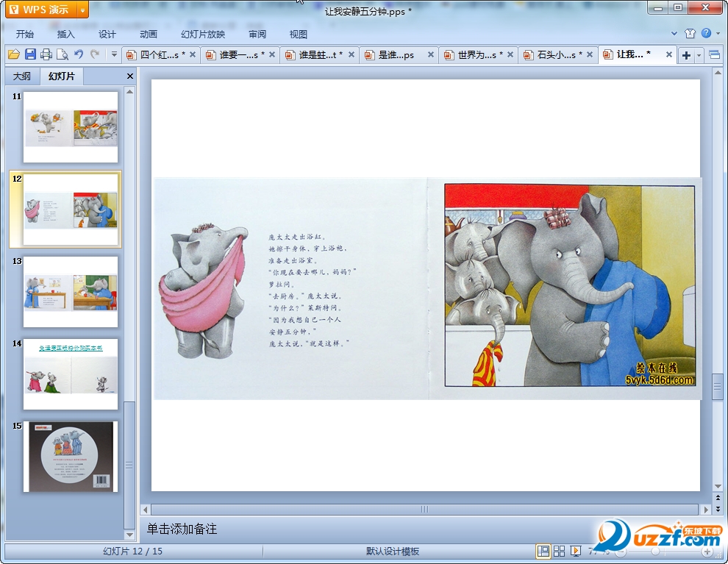Open the 审阅 ribbon tab
This screenshot has height=564, width=728.
pos(257,34)
